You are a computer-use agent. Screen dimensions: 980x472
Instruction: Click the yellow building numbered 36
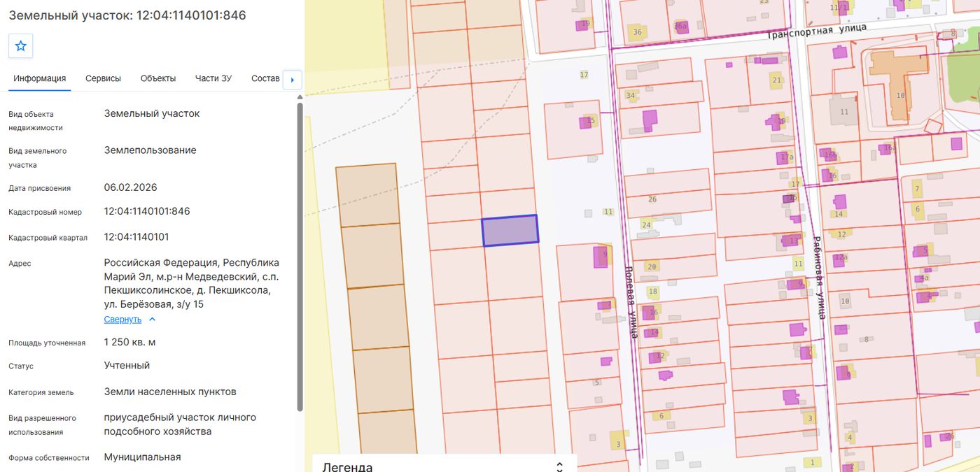click(x=637, y=32)
